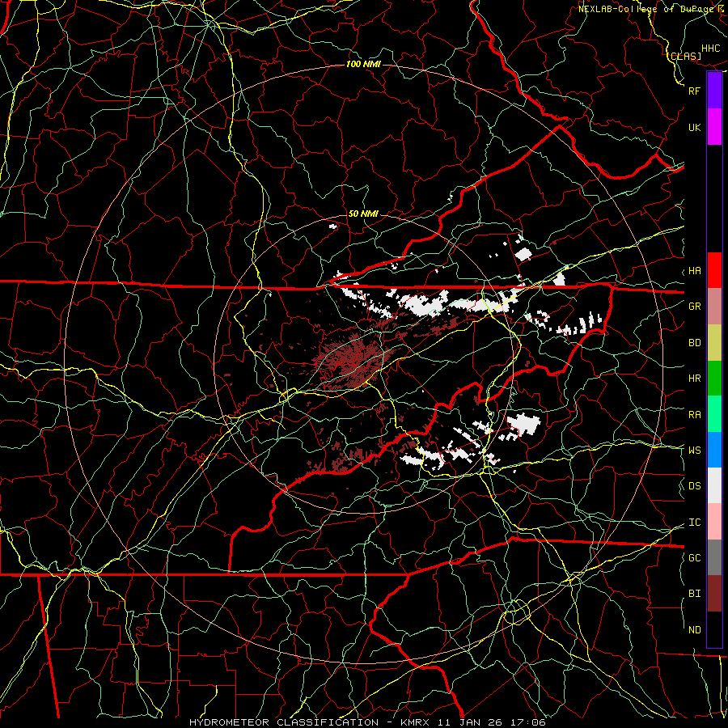
Task: Click the UK magenta legend swatch
Action: 714,127
